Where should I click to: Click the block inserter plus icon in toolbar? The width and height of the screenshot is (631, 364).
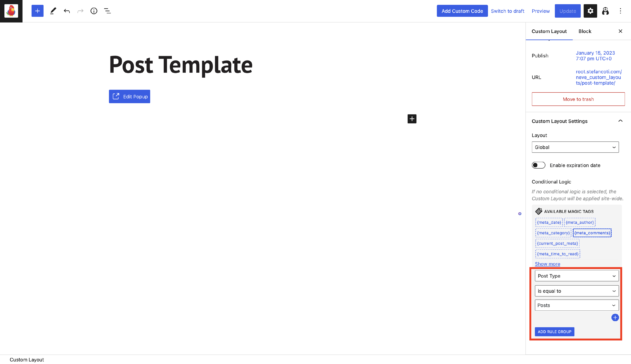tap(37, 11)
